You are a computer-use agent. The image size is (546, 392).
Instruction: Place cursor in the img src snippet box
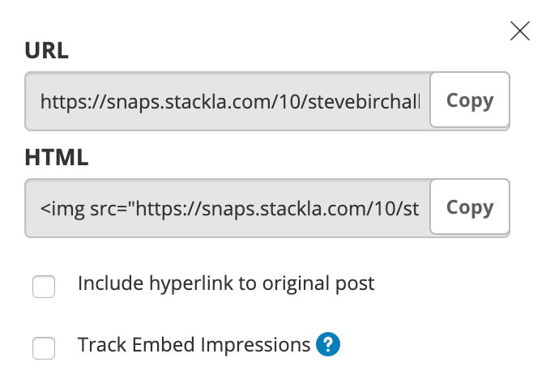pyautogui.click(x=228, y=208)
